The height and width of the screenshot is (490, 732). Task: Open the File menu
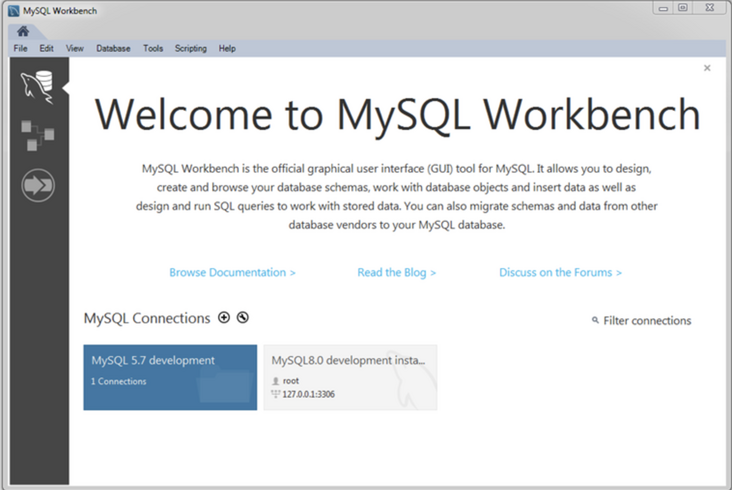coord(20,48)
